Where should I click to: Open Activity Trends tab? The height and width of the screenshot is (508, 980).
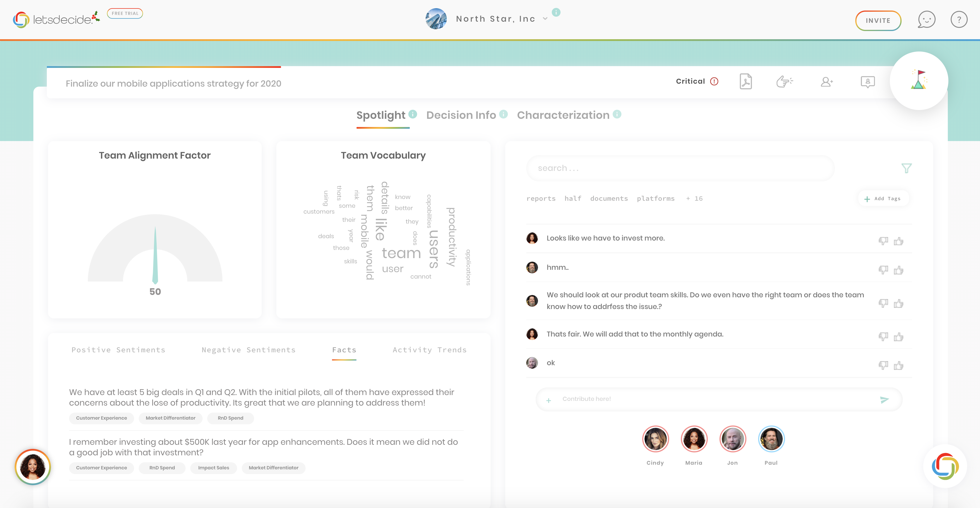[x=429, y=350]
